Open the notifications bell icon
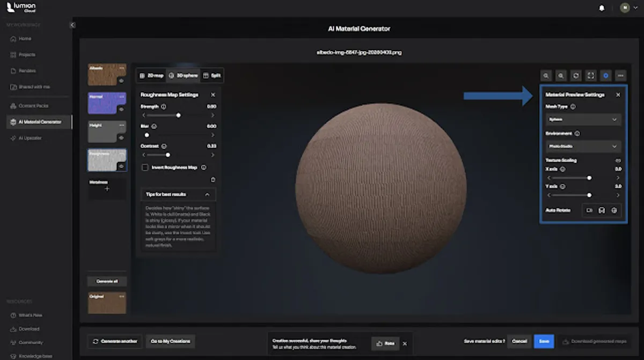 (602, 8)
